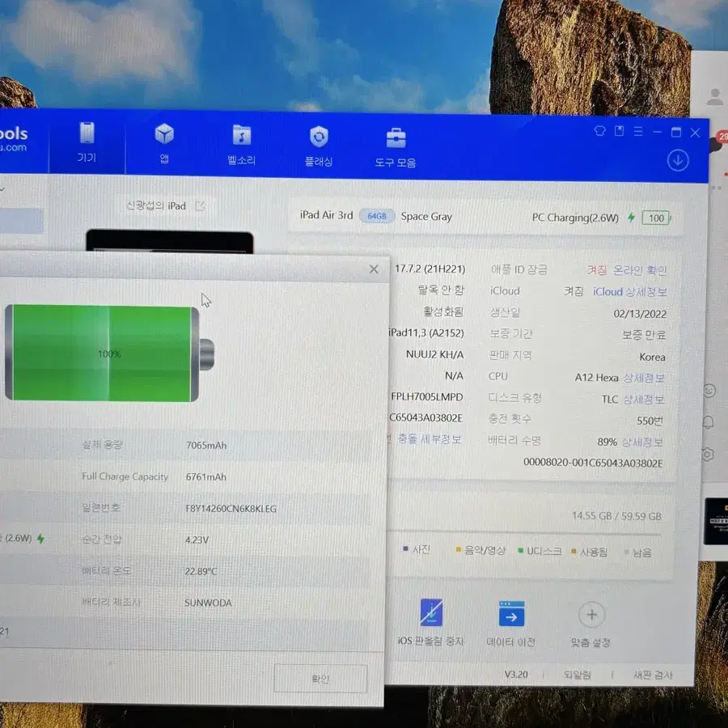This screenshot has height=728, width=728.
Task: Switch to the 앱 apps tab
Action: [x=164, y=144]
